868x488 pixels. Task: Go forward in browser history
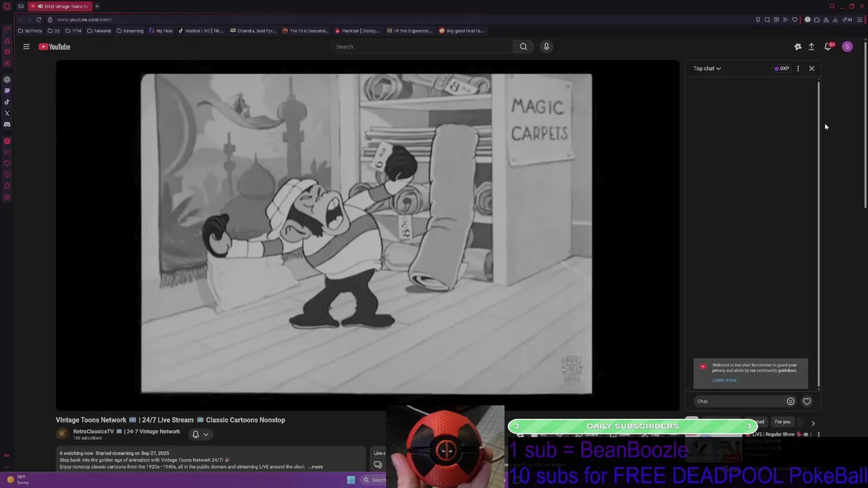tap(30, 20)
